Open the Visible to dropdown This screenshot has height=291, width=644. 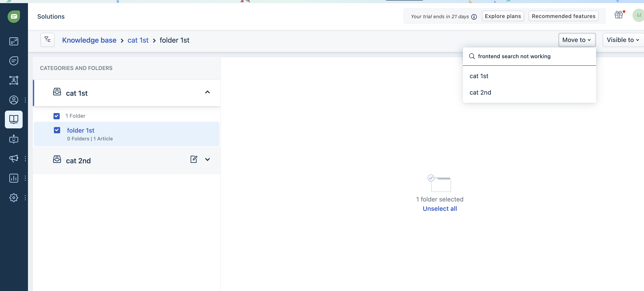click(x=622, y=40)
